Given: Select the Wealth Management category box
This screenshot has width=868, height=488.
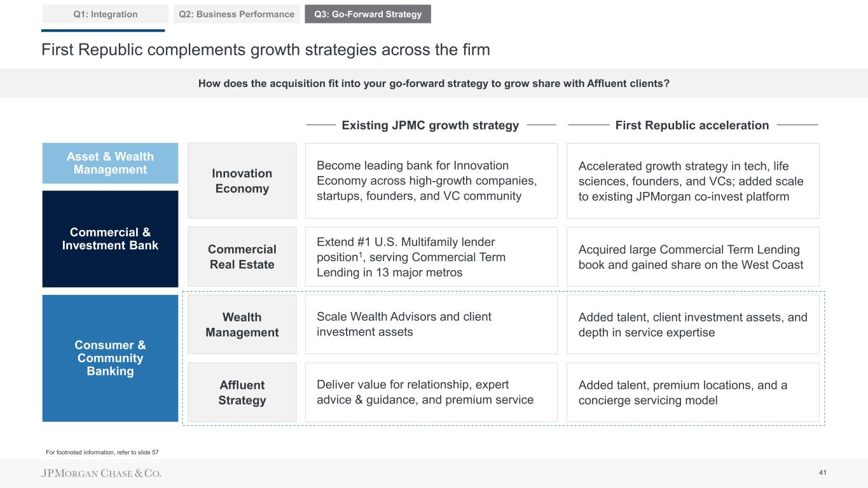Looking at the screenshot, I should coord(242,325).
